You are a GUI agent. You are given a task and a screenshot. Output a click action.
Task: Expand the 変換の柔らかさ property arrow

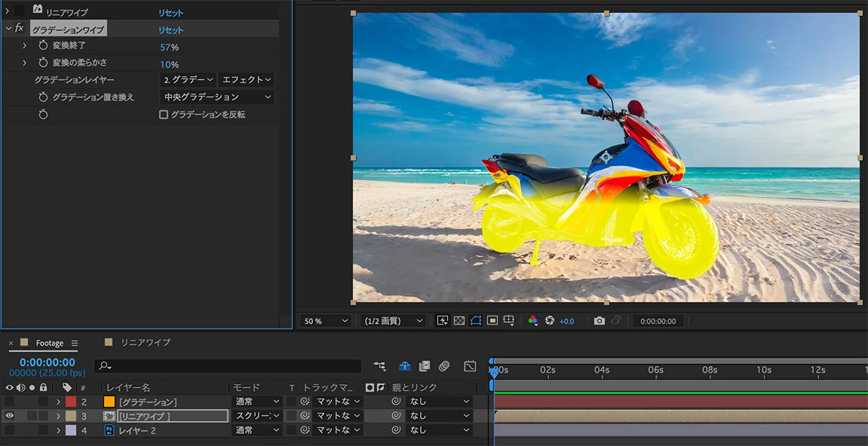tap(24, 64)
